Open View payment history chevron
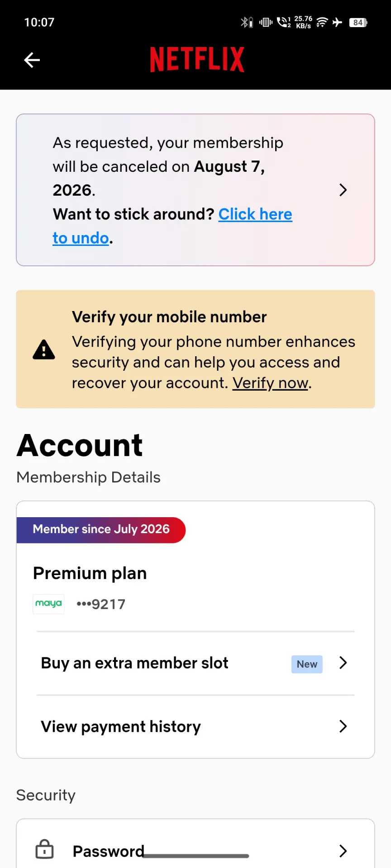Image resolution: width=391 pixels, height=868 pixels. (x=343, y=726)
